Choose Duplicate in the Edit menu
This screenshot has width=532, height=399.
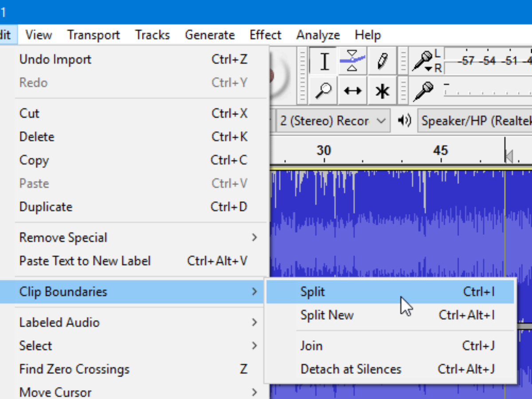tap(134, 207)
